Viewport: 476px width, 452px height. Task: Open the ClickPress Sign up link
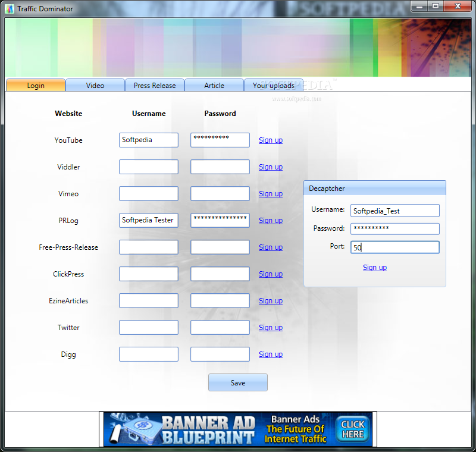point(271,274)
